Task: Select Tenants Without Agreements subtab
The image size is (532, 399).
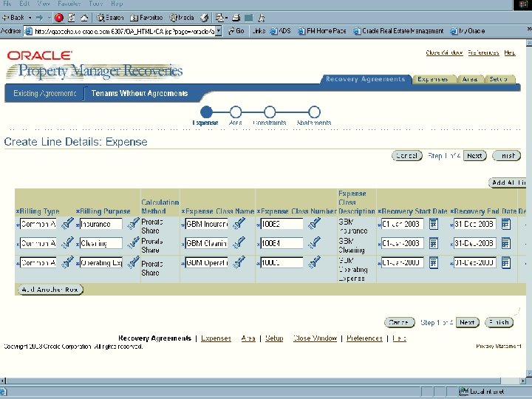Action: [140, 93]
